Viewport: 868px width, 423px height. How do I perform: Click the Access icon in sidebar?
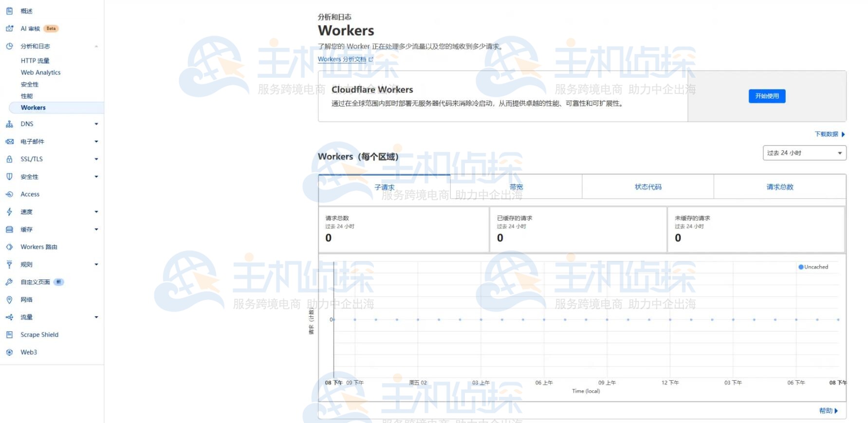9,194
